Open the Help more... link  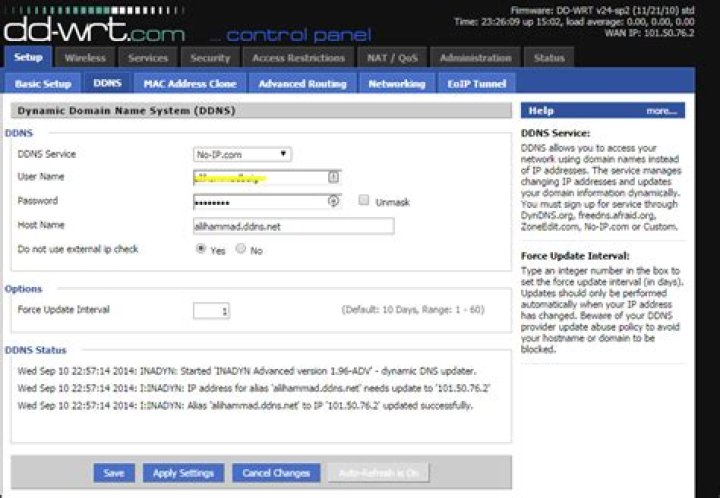click(661, 111)
